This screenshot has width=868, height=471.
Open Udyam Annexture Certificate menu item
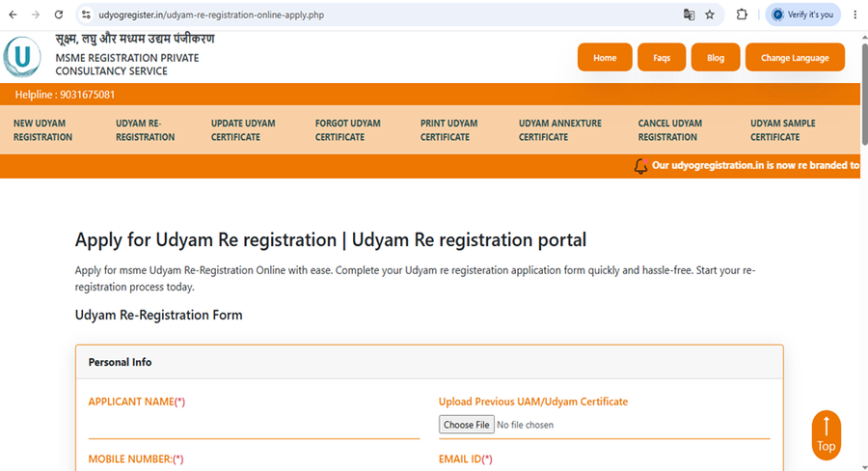click(559, 130)
